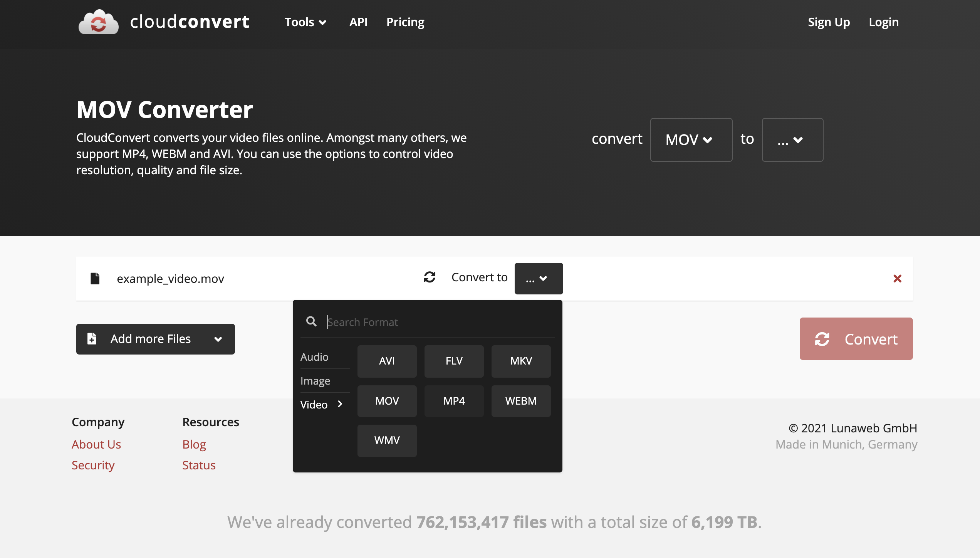Choose MKV as output format
This screenshot has height=558, width=980.
[x=521, y=361]
